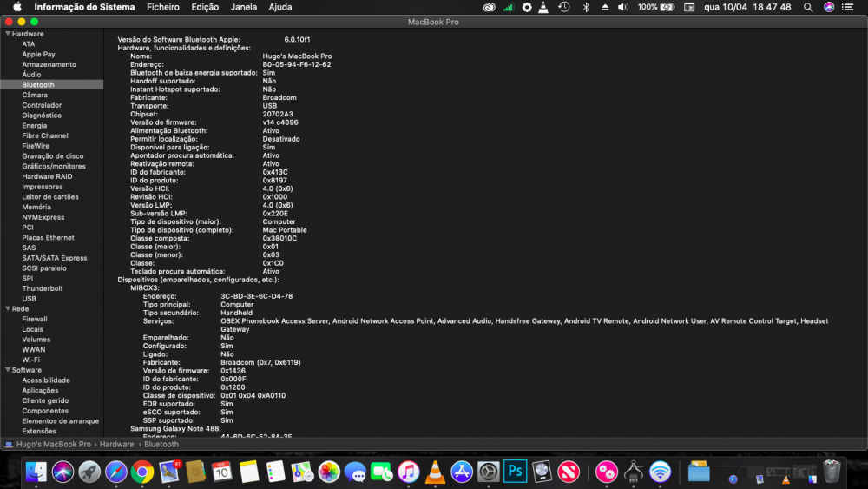Viewport: 868px width, 489px height.
Task: Open Photos app in the dock
Action: pyautogui.click(x=328, y=472)
